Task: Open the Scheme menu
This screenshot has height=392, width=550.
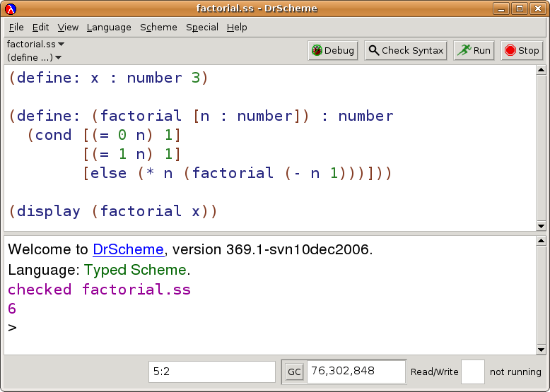Action: pos(158,27)
